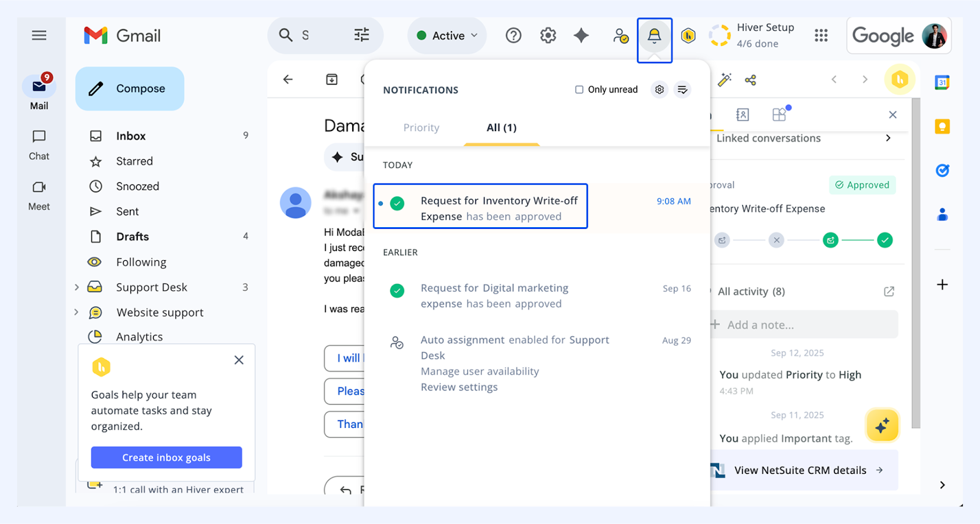980x524 pixels.
Task: Expand Linked conversations section
Action: click(888, 138)
